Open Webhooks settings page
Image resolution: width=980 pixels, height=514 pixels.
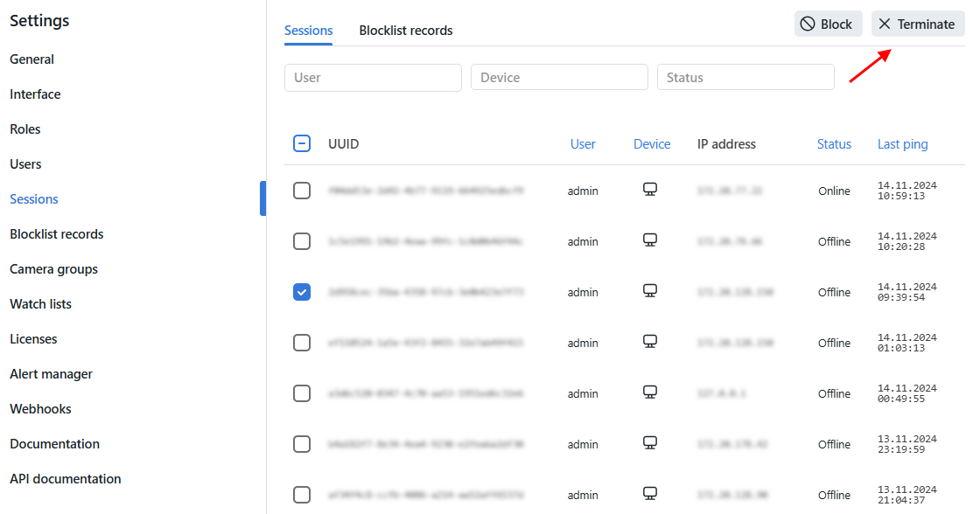41,409
